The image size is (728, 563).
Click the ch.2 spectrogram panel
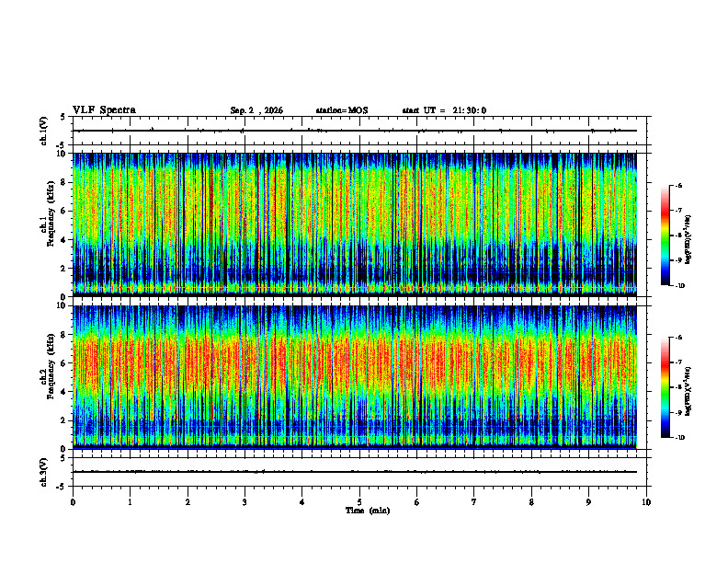pos(355,377)
